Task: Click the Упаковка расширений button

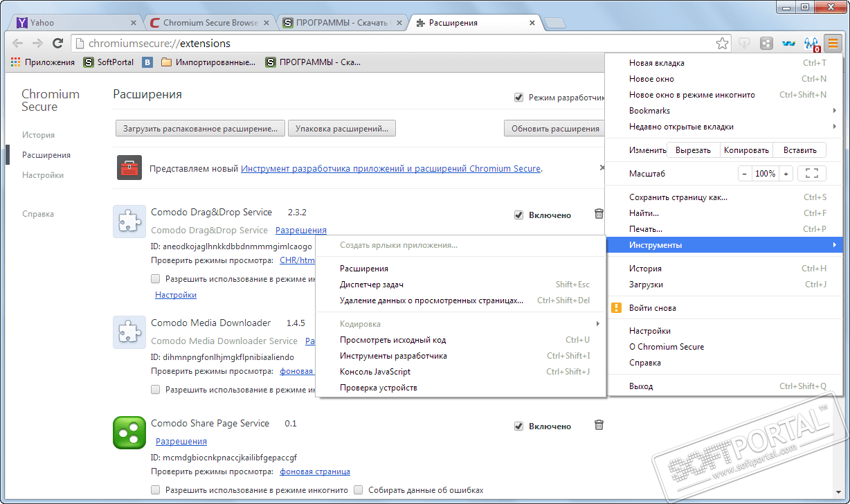Action: pos(342,128)
